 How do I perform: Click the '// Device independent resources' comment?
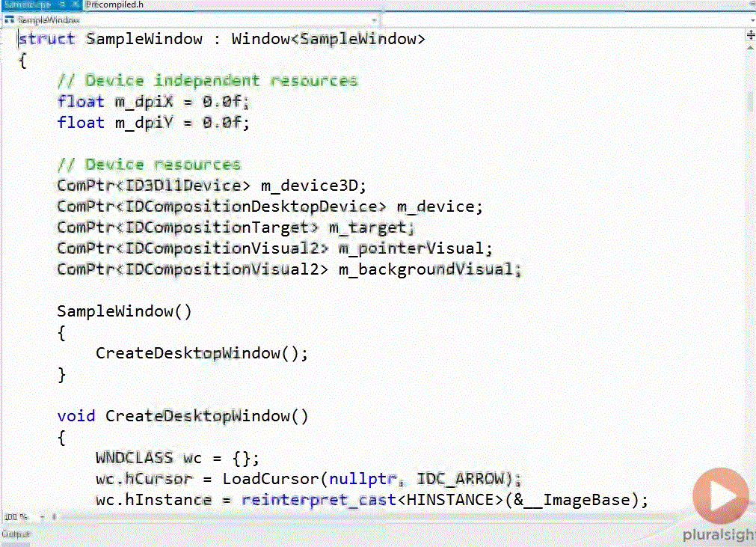click(208, 80)
